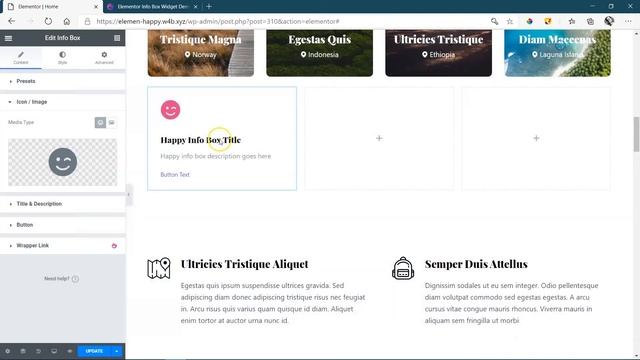Add widget to the middle empty column
640x360 pixels.
click(x=379, y=138)
